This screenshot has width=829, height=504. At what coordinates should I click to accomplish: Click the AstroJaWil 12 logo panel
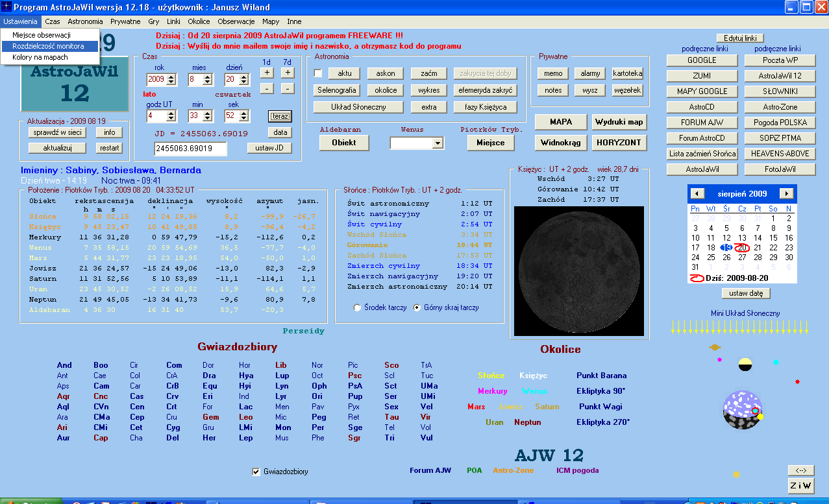point(75,83)
